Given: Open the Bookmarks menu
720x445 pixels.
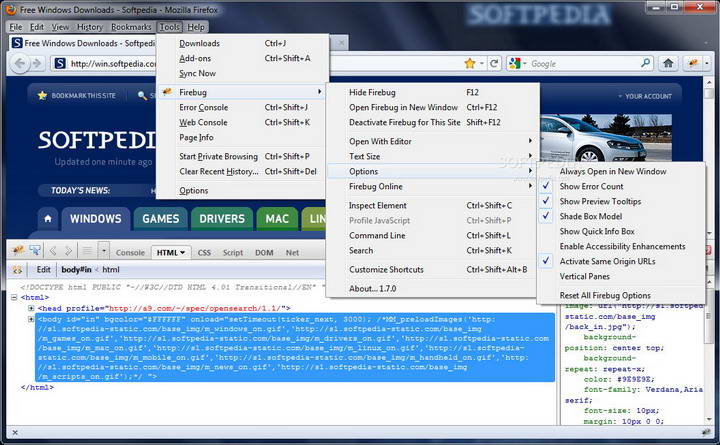Looking at the screenshot, I should click(131, 27).
